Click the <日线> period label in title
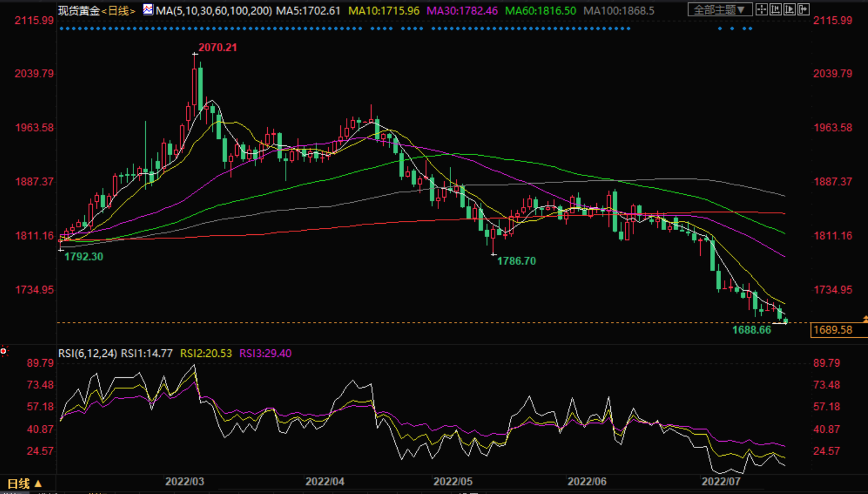 tap(118, 11)
